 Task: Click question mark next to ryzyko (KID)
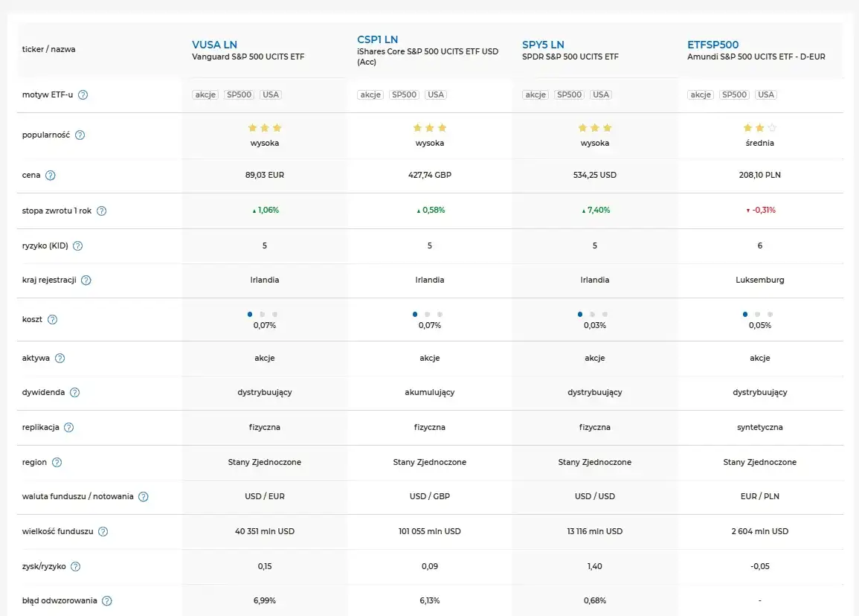click(77, 246)
